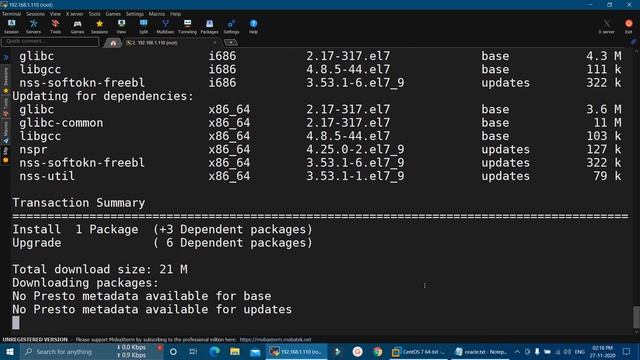This screenshot has height=360, width=640.
Task: Click the 'nss-util' package name
Action: [x=47, y=176]
